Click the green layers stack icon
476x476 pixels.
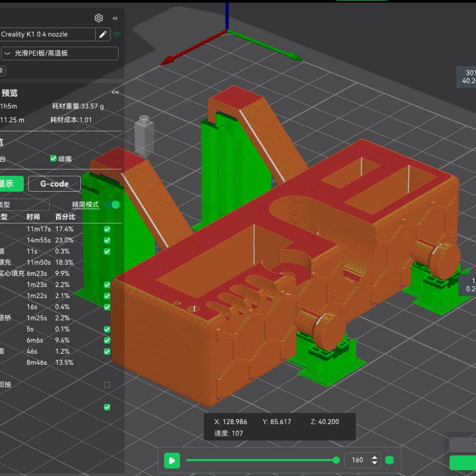(390, 460)
